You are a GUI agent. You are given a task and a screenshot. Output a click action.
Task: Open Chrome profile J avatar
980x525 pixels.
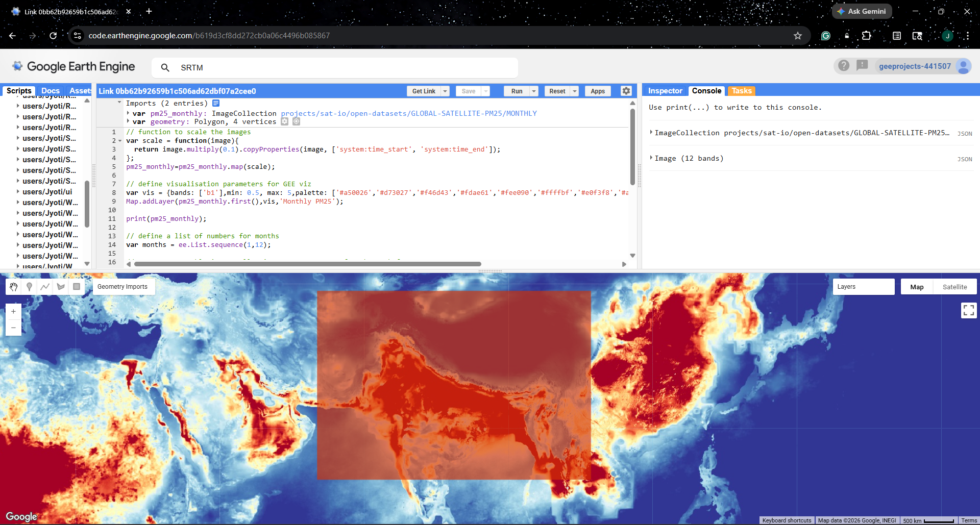point(947,36)
